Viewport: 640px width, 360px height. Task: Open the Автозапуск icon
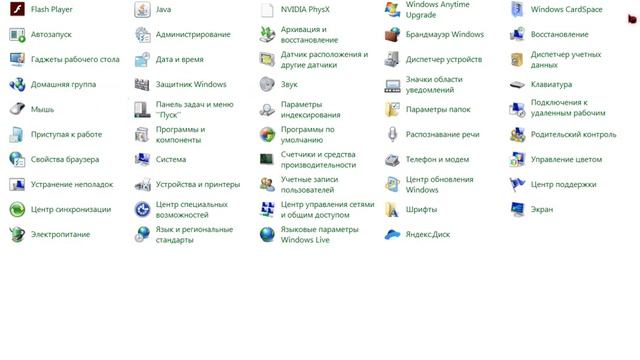[x=17, y=35]
